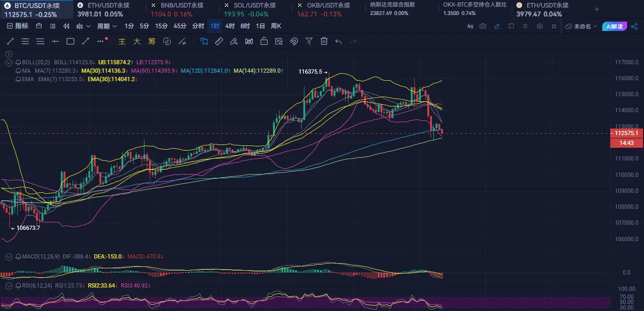Expand the 周期 period dropdown
Screen dimensions: 644x311
pos(106,26)
